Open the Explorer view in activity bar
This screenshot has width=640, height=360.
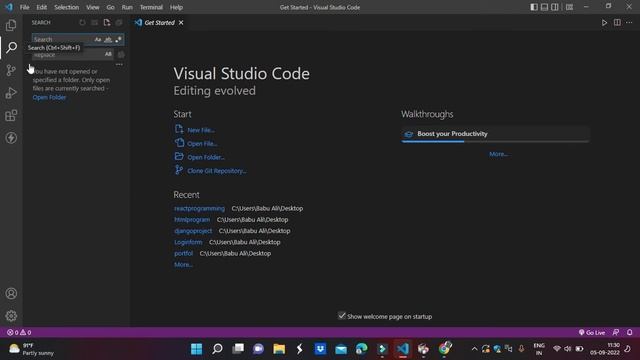[x=11, y=25]
